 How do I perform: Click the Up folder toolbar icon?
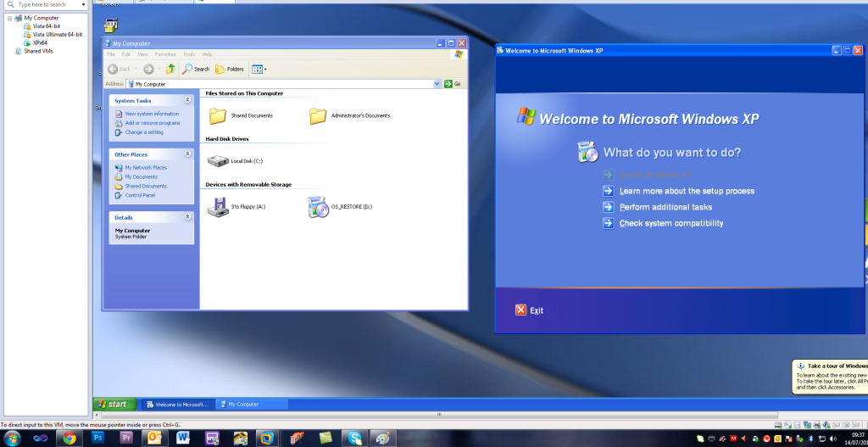pyautogui.click(x=170, y=69)
